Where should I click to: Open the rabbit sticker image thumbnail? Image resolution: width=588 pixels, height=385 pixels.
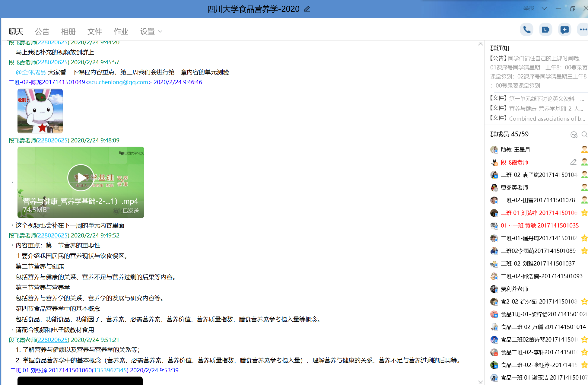40,111
